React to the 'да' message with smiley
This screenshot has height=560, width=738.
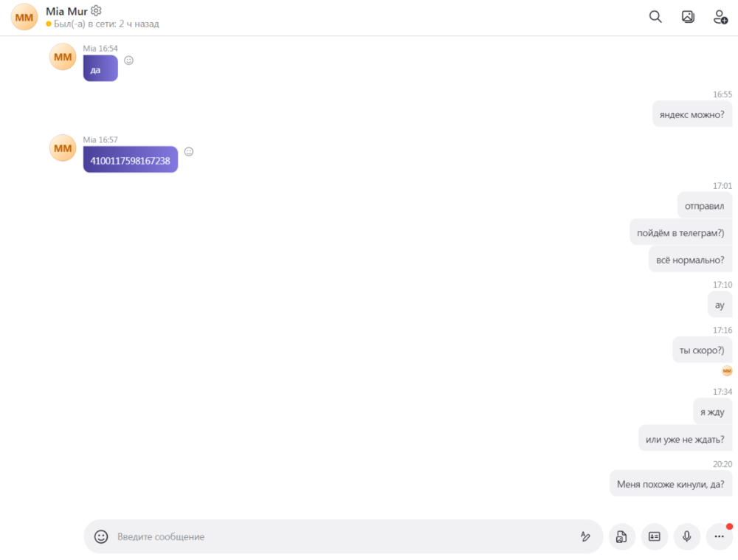click(128, 61)
